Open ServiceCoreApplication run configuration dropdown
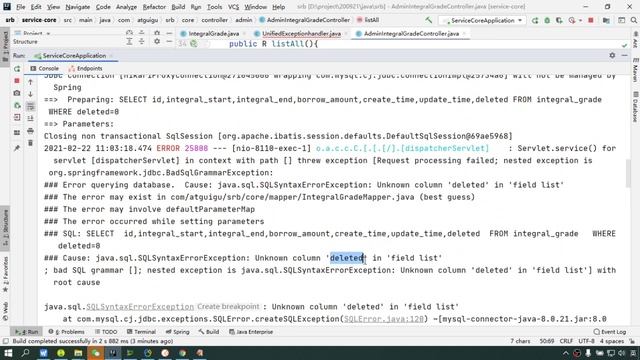This screenshot has height=360, width=640. tap(482, 20)
